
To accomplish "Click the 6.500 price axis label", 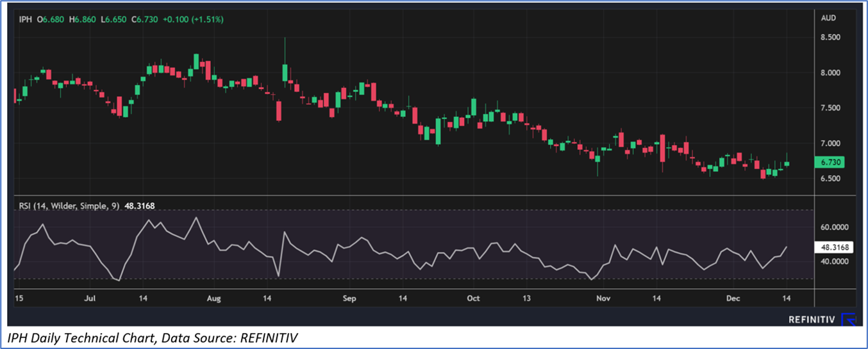I will click(830, 179).
